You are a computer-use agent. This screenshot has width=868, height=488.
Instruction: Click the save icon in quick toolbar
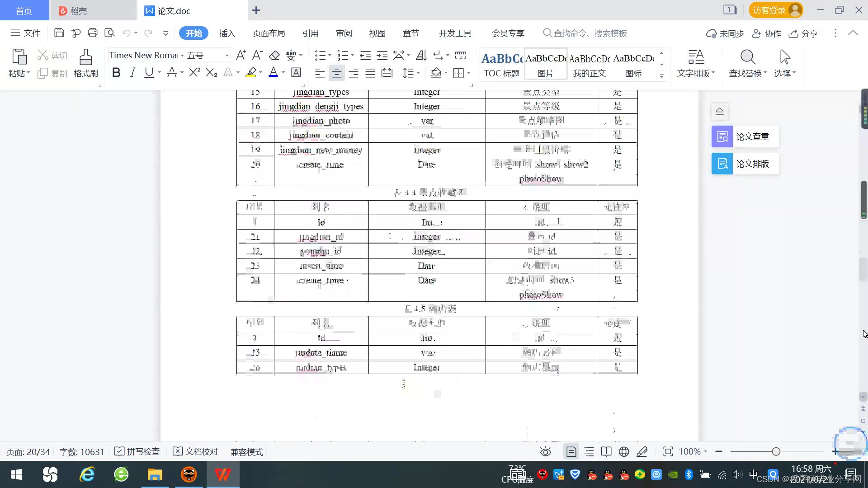(x=59, y=33)
